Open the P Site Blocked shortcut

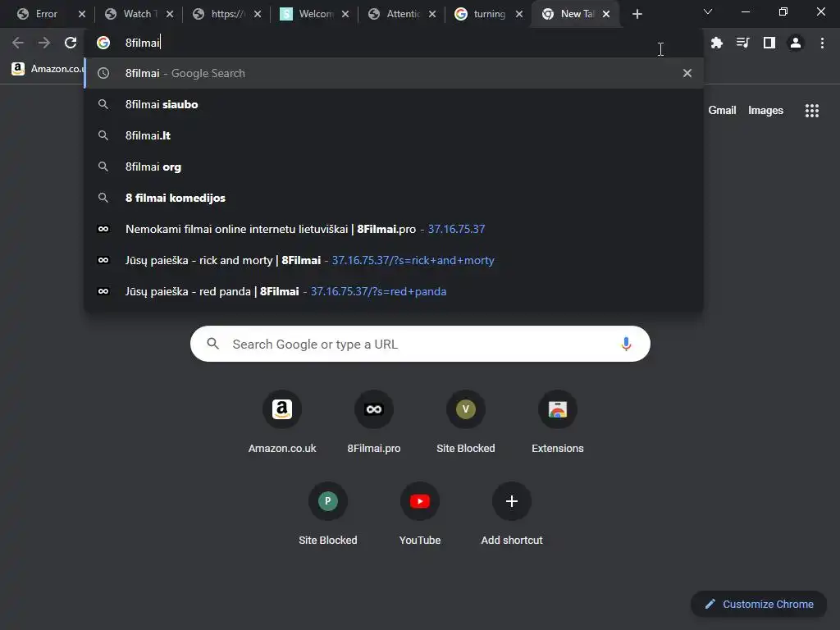click(x=328, y=514)
